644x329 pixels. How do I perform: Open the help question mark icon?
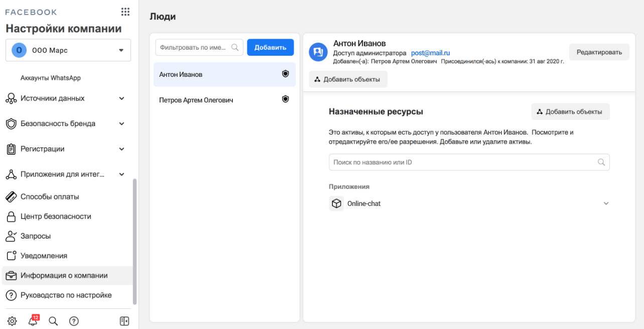point(74,321)
